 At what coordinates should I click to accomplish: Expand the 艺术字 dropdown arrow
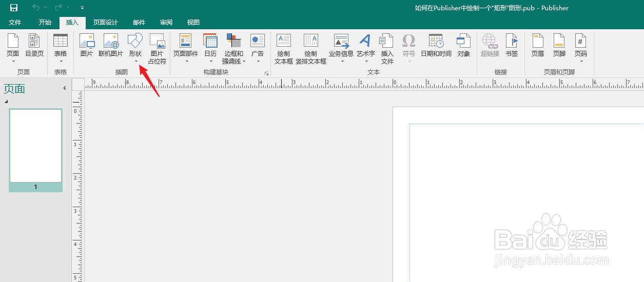pyautogui.click(x=366, y=62)
